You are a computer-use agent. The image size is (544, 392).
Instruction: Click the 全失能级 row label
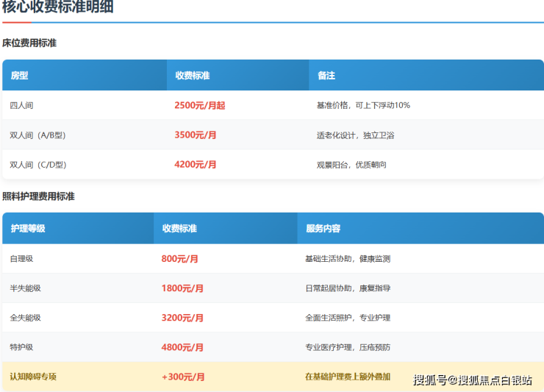[x=25, y=318]
